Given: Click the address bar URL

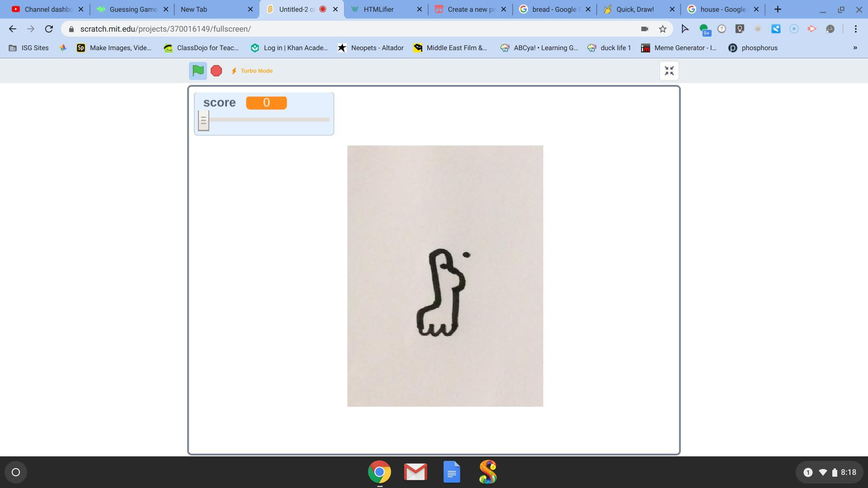Looking at the screenshot, I should click(165, 29).
